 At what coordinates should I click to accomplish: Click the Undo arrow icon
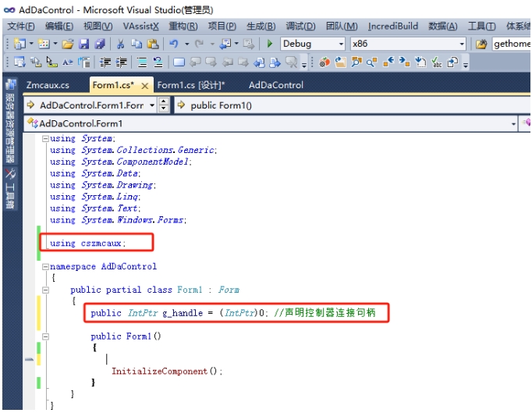coord(174,44)
